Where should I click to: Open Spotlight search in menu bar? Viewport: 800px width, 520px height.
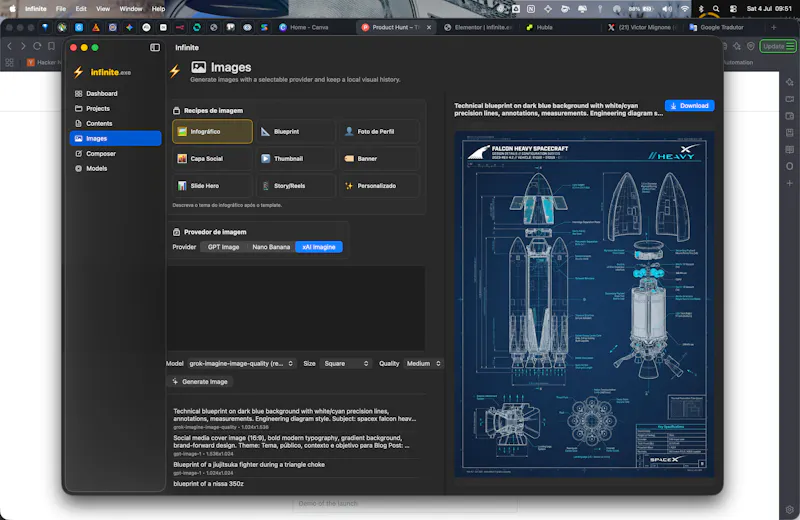(716, 9)
